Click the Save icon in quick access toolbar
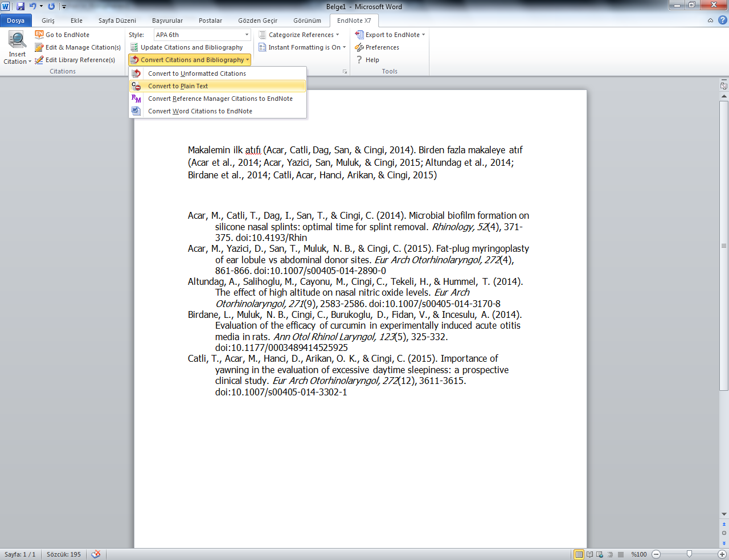This screenshot has height=560, width=729. pyautogui.click(x=21, y=6)
